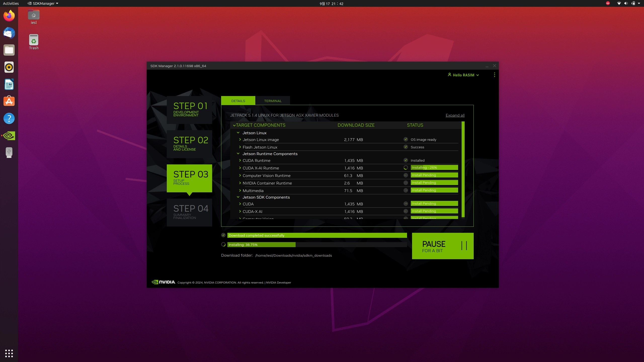
Task: Click the NVIDIA SDK Manager dock icon
Action: [9, 136]
